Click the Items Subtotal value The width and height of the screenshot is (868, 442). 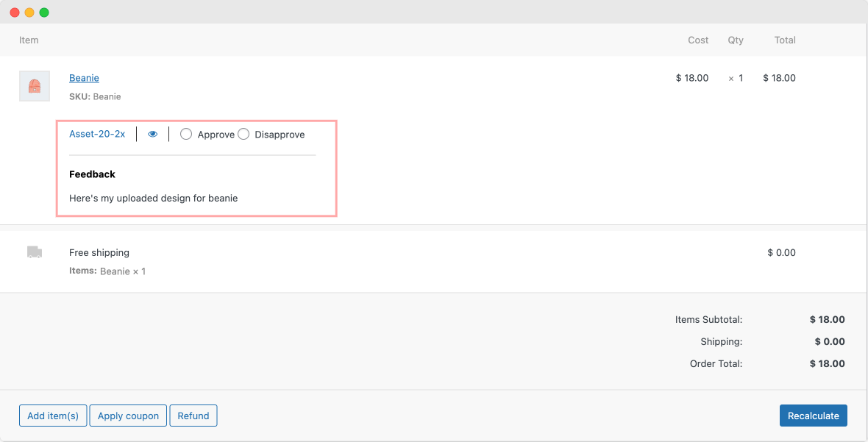[x=827, y=319]
